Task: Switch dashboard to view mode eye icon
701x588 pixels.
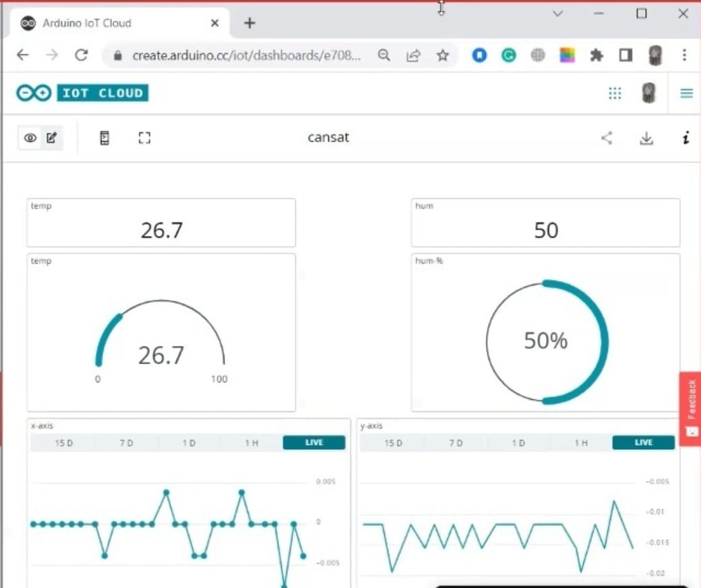Action: click(x=30, y=138)
